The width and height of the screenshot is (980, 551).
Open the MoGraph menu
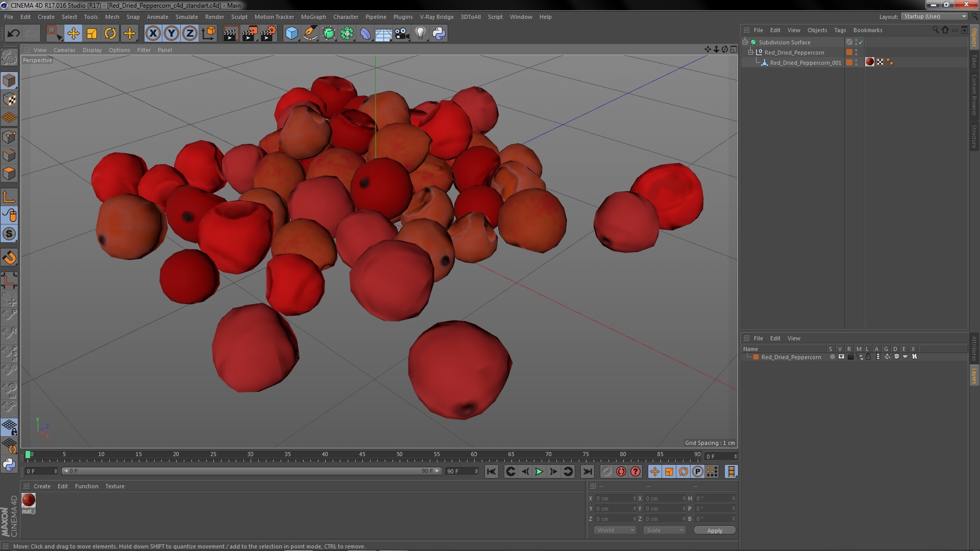coord(313,17)
